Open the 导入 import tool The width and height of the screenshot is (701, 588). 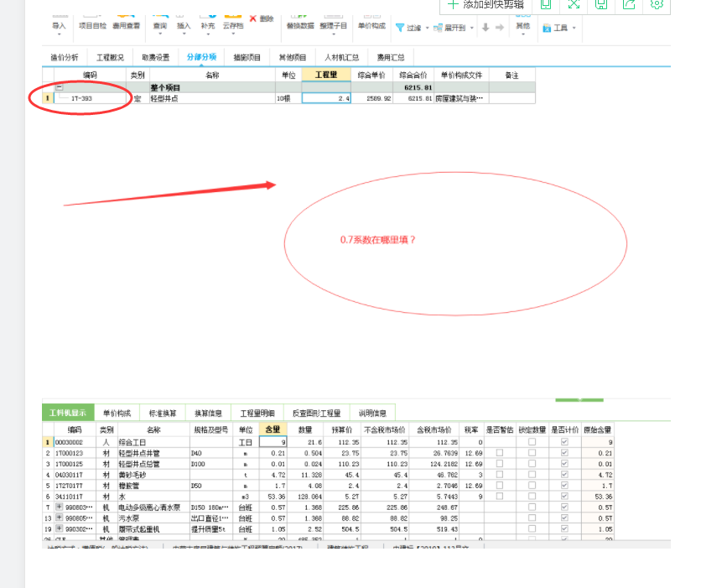(59, 25)
